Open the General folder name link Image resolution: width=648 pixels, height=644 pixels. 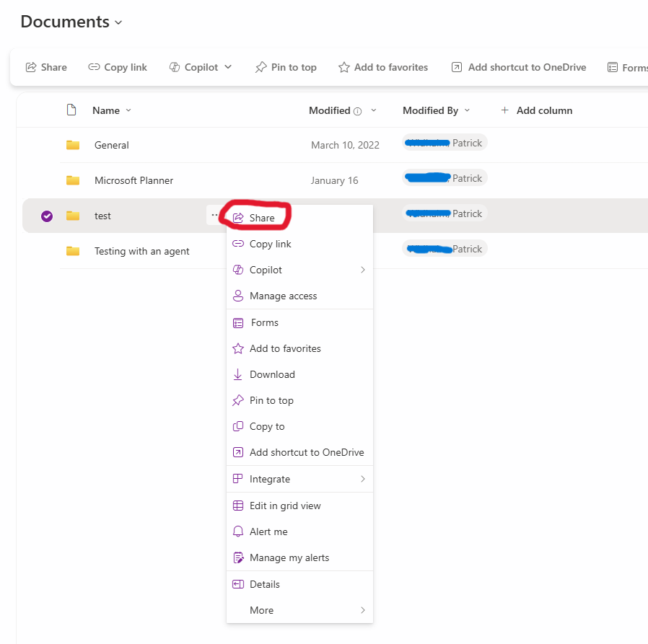[112, 145]
